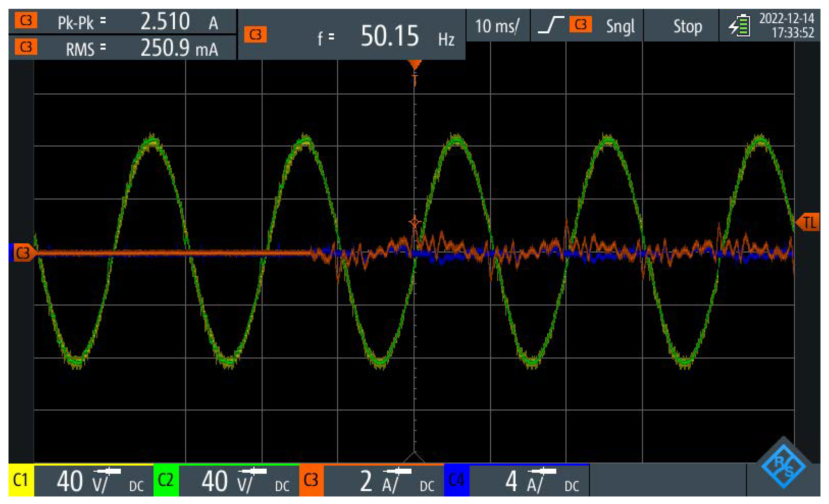Click the time reference triangle at bottom center
Viewport: 829px width, 504px height.
pyautogui.click(x=414, y=457)
